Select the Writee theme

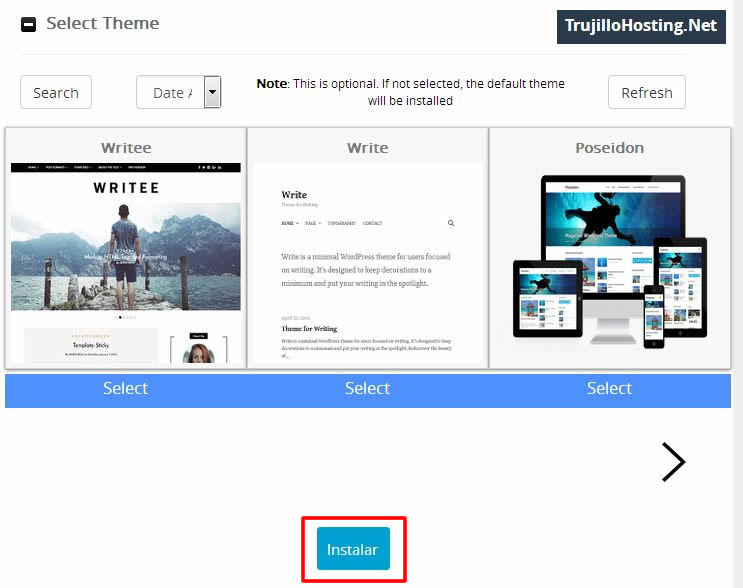[125, 388]
